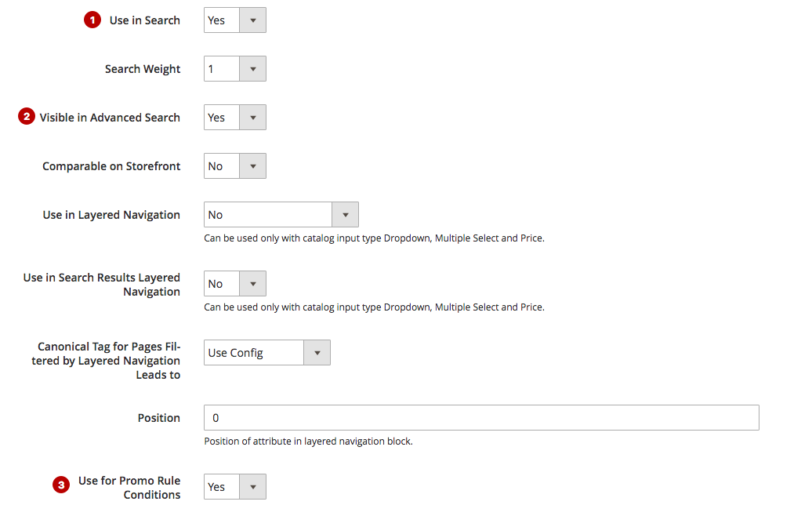This screenshot has height=516, width=812.
Task: Open the Visible in Advanced Search dropdown
Action: point(234,118)
